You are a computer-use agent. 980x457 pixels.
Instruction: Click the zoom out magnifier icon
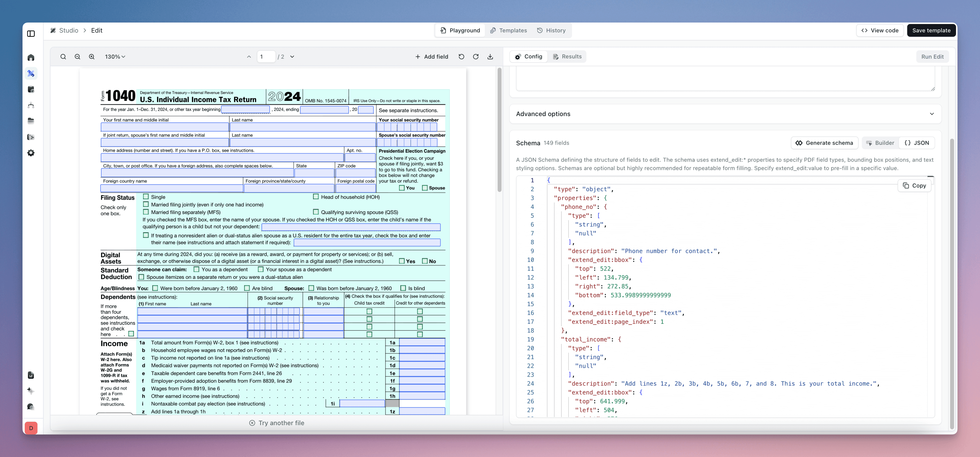77,57
